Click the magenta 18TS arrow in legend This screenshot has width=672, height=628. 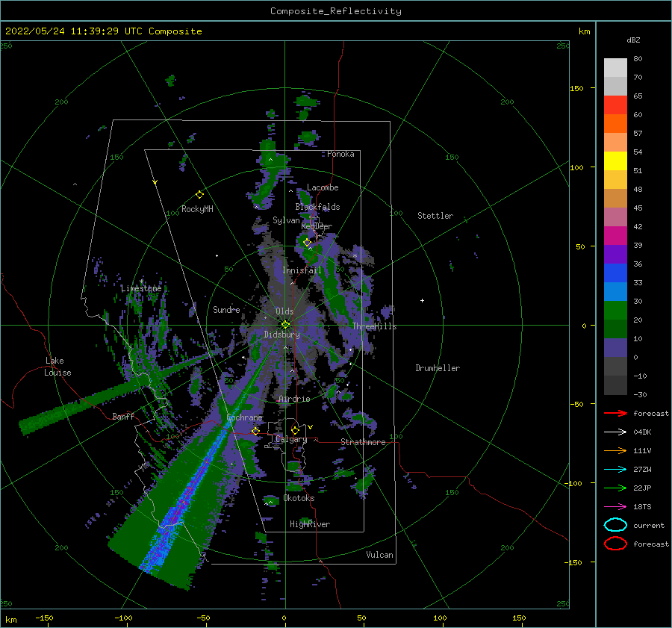pyautogui.click(x=615, y=507)
